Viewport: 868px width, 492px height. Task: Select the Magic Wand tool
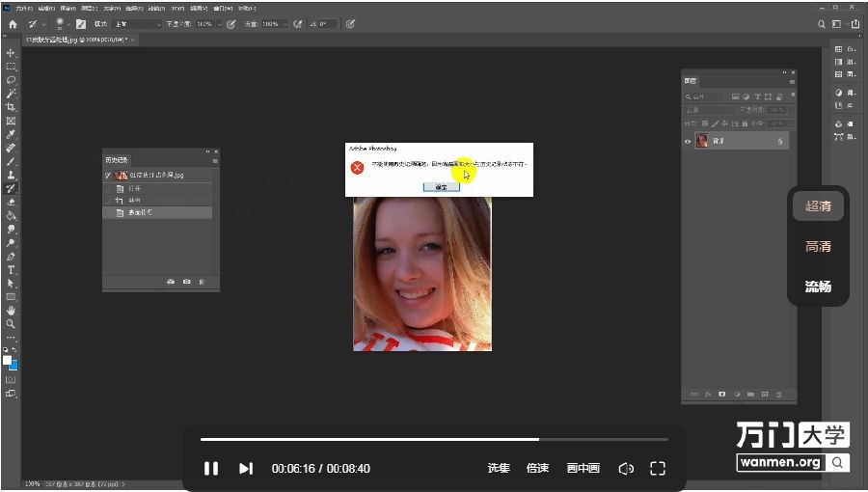tap(11, 94)
